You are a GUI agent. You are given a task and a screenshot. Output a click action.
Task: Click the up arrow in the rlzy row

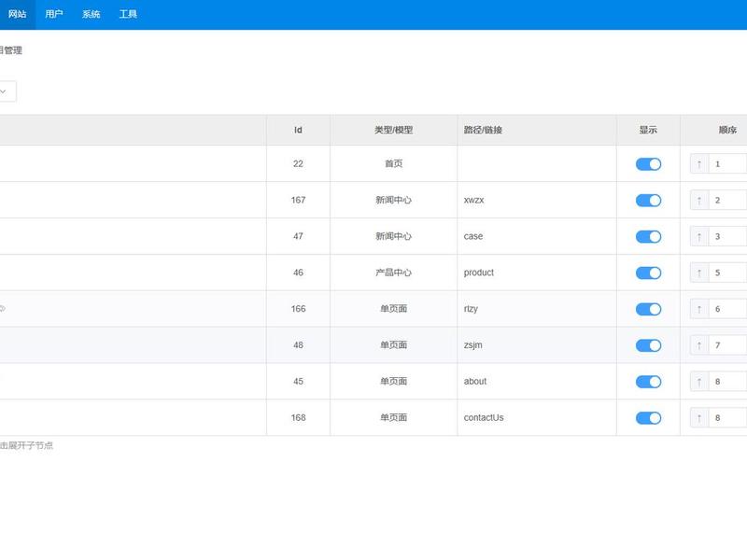tap(699, 309)
